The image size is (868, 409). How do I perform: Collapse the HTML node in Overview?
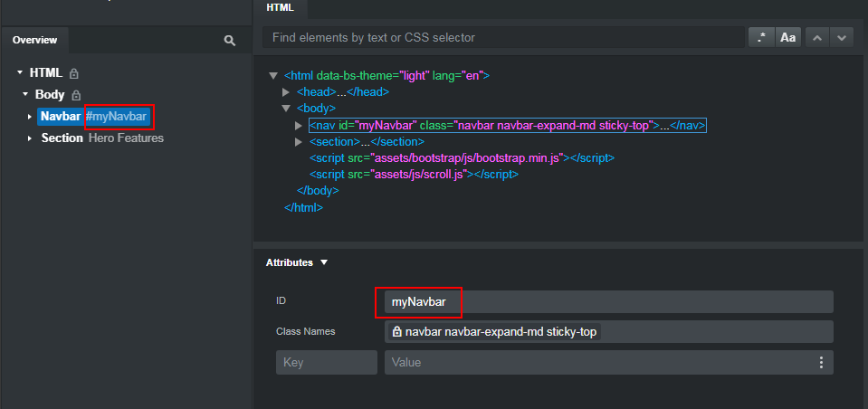click(x=21, y=72)
